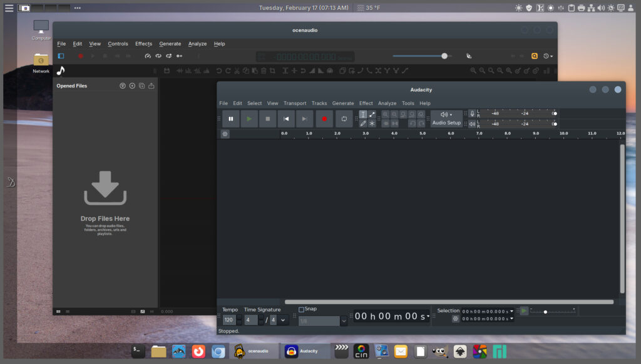The image size is (641, 364).
Task: Enable the Snap checkbox
Action: tap(301, 309)
